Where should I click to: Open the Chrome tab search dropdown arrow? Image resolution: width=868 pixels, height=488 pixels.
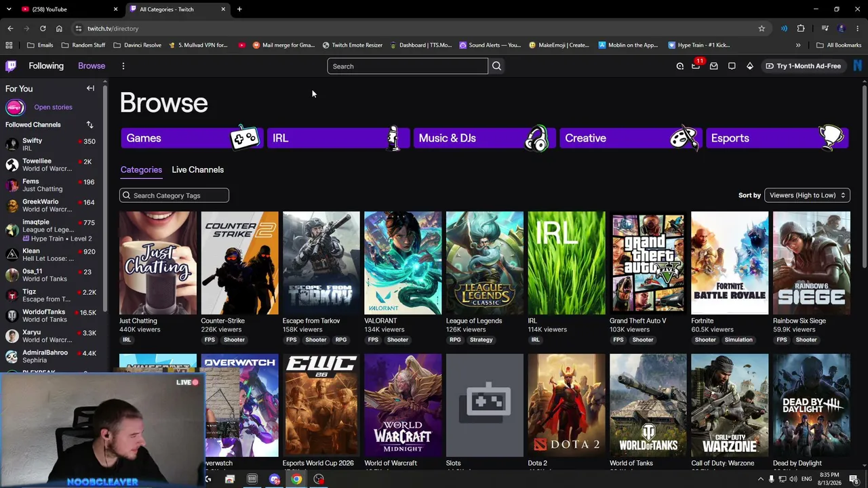coord(9,9)
